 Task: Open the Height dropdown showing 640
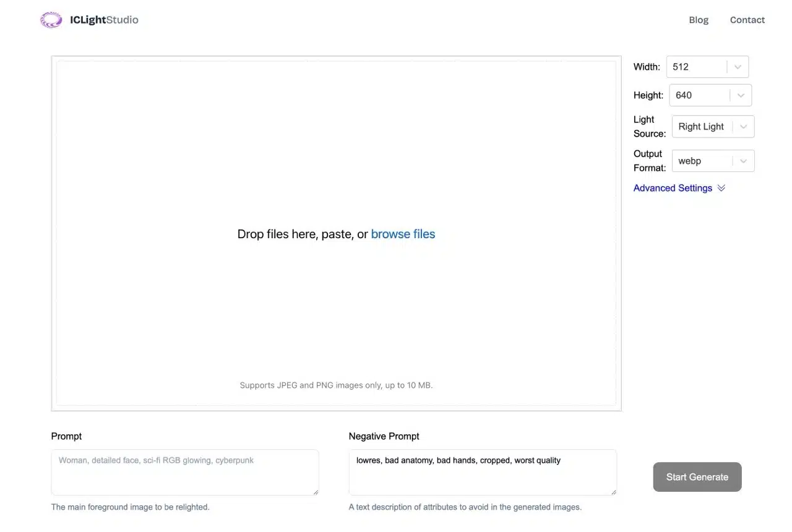699,95
